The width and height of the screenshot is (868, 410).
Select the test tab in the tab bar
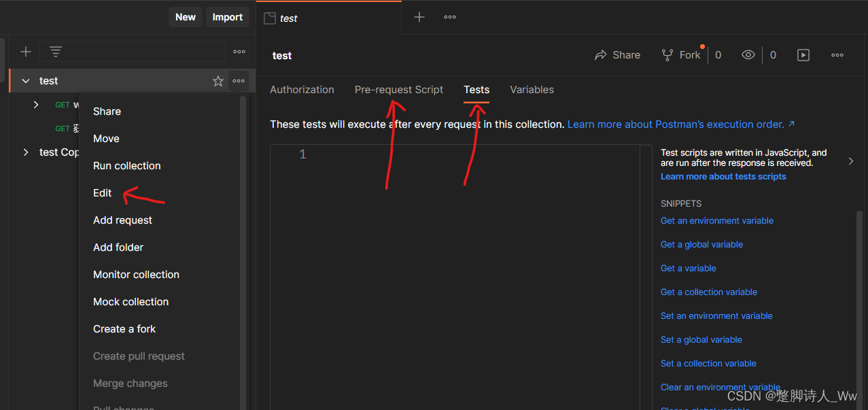[x=329, y=18]
